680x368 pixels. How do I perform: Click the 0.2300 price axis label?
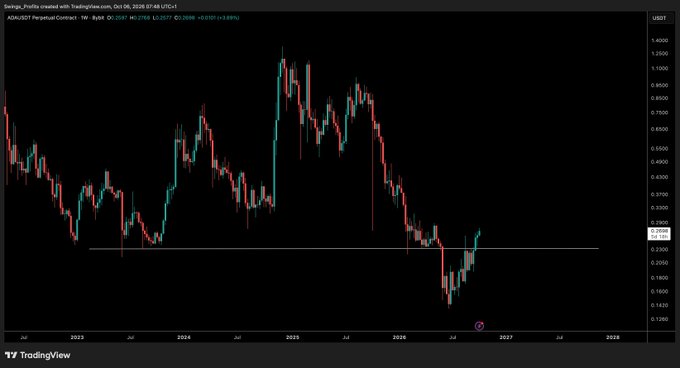[x=660, y=249]
